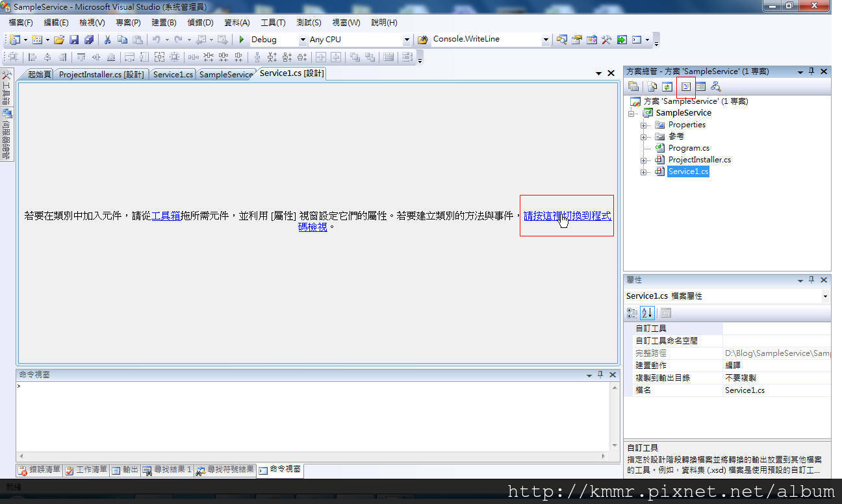Open the active files list dropdown arrow
The width and height of the screenshot is (842, 504).
(598, 73)
